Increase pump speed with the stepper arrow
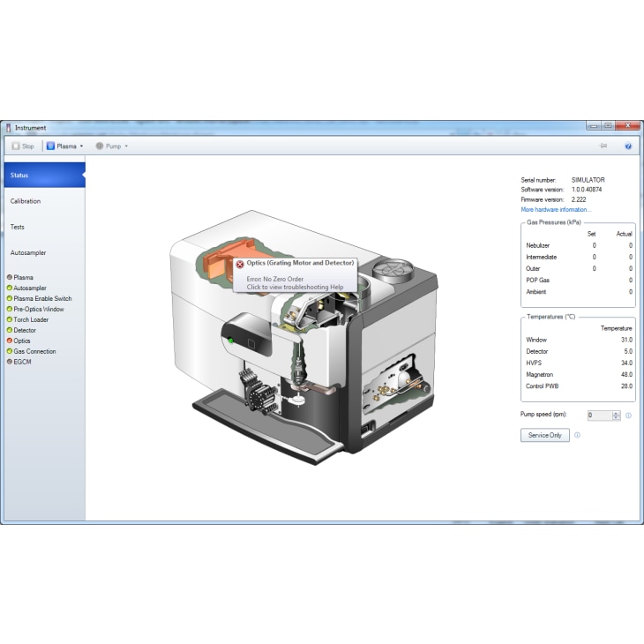The image size is (644, 644). coord(616,413)
